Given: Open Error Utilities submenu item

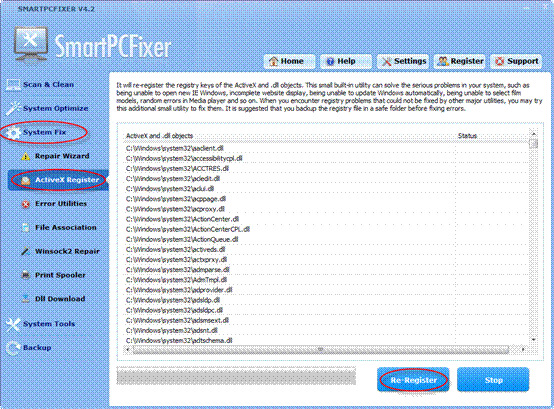Looking at the screenshot, I should (61, 204).
